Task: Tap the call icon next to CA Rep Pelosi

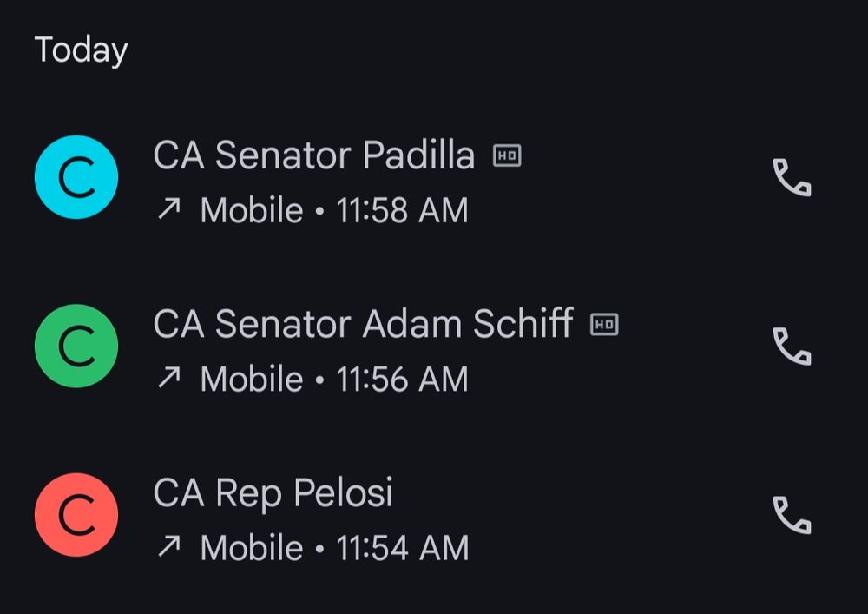Action: [x=792, y=514]
